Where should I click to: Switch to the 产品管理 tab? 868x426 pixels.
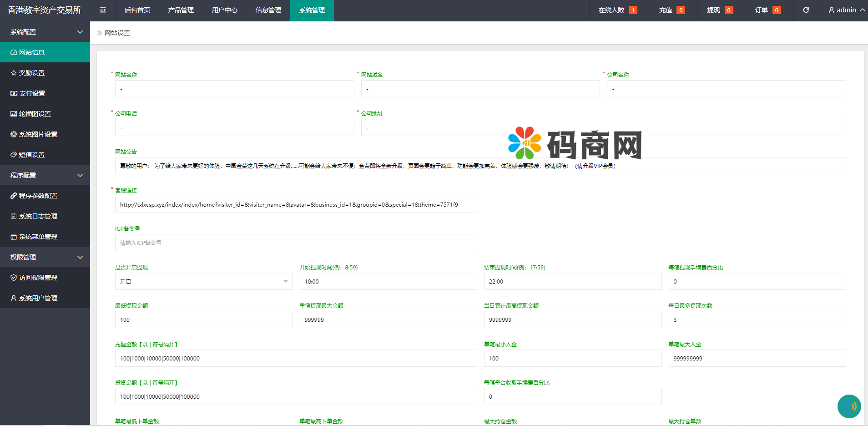[181, 10]
